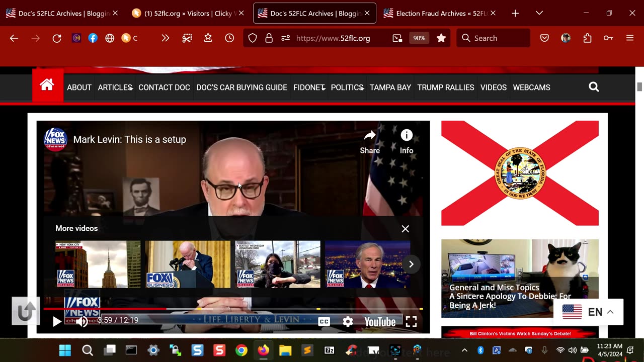
Task: Click the 52flc.org URL field
Action: click(x=333, y=38)
